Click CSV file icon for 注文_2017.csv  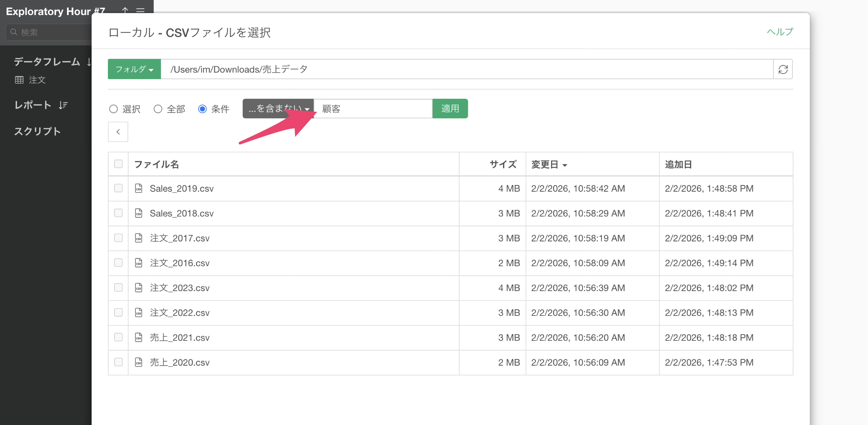click(x=139, y=238)
